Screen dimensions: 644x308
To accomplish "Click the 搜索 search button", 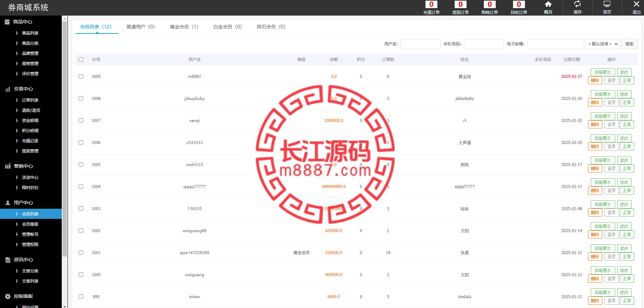I will point(629,44).
